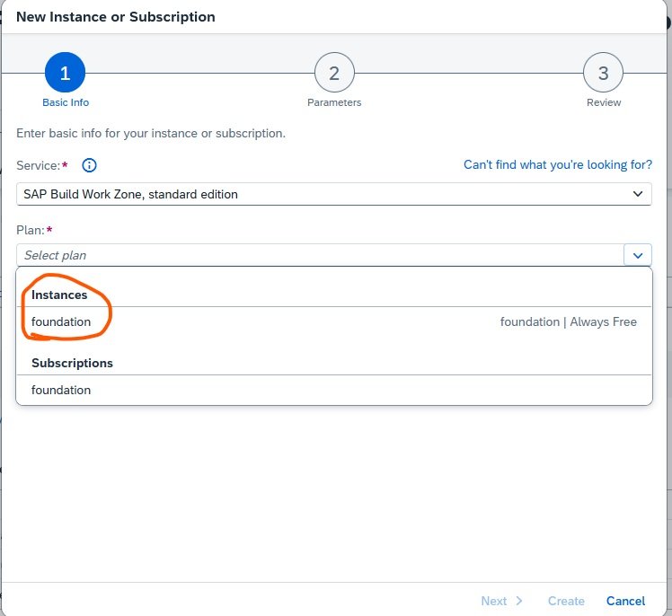
Task: Click the chevron arrow next to Next
Action: point(519,601)
